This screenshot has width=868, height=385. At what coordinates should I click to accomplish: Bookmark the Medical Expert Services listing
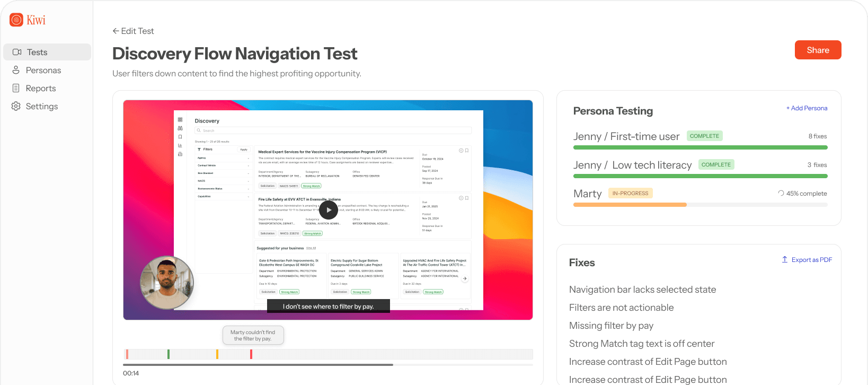click(467, 151)
